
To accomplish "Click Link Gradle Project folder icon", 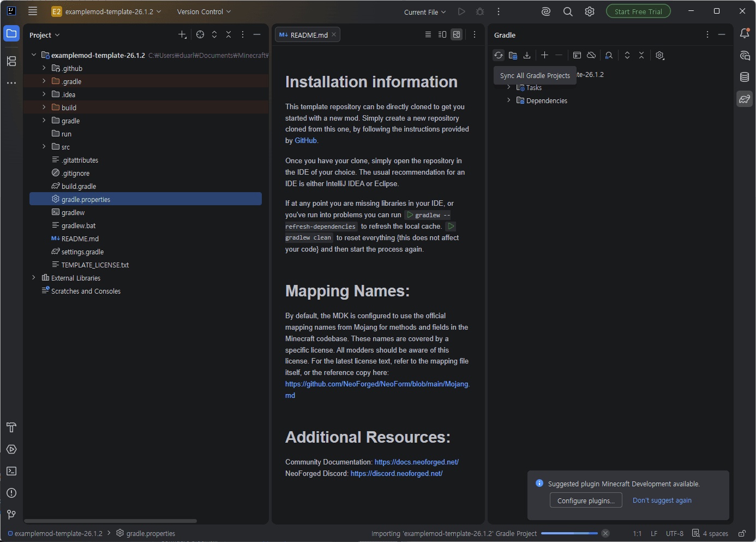I will [513, 55].
